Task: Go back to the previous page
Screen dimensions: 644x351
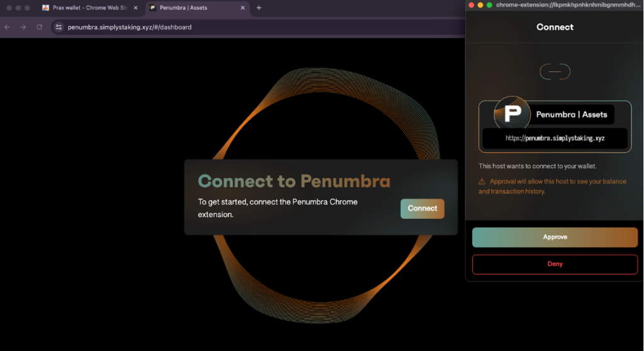Action: pyautogui.click(x=8, y=27)
